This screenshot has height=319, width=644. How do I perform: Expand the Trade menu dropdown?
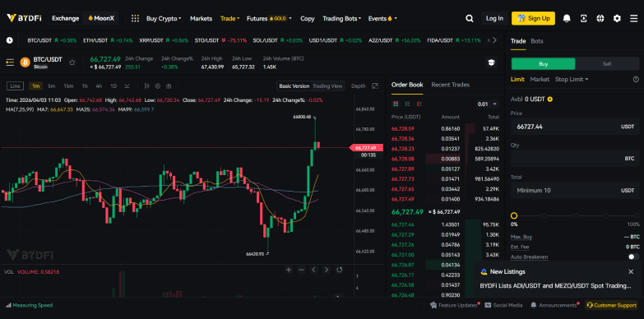tap(230, 18)
